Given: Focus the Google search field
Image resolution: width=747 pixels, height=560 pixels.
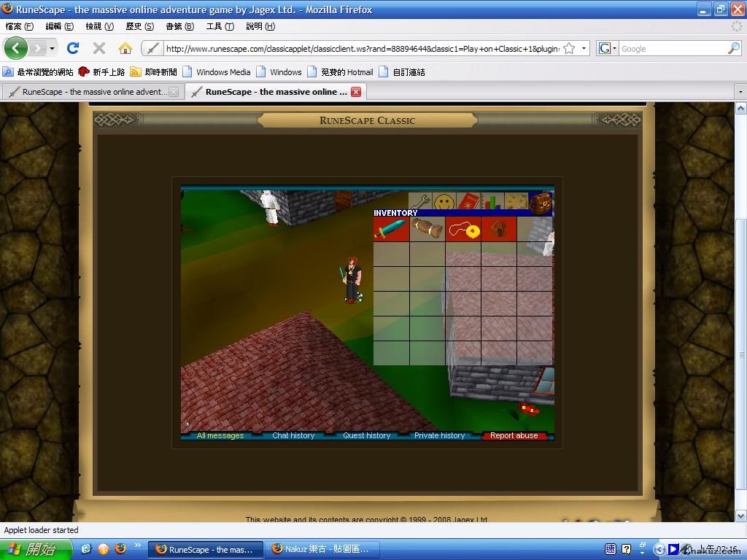Looking at the screenshot, I should tap(672, 49).
